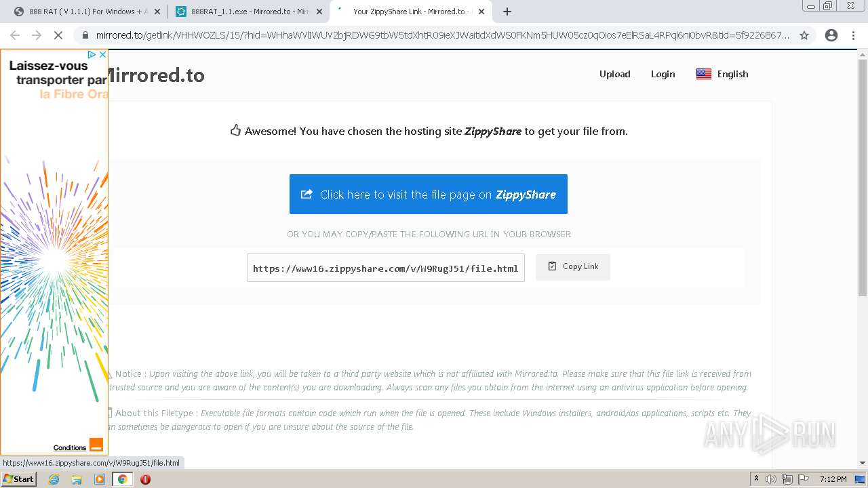Bookmark this page with the star
Image resolution: width=868 pixels, height=488 pixels.
tap(804, 35)
